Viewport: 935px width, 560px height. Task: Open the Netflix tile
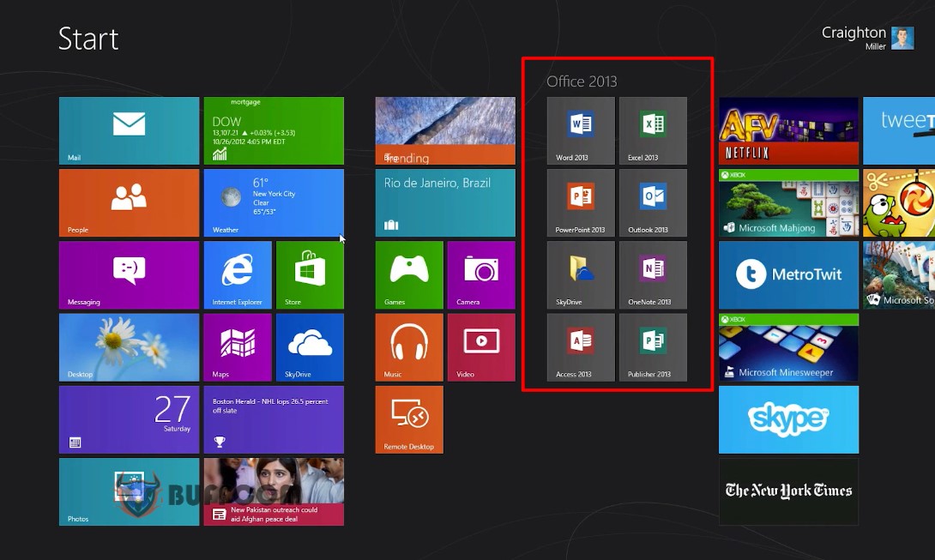(788, 130)
